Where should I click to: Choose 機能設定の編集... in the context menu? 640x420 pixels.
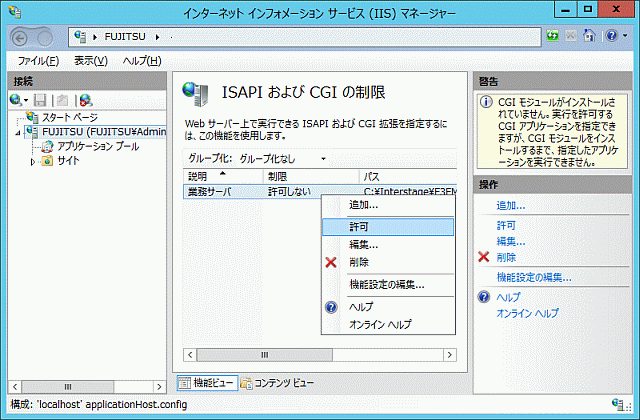coord(388,284)
